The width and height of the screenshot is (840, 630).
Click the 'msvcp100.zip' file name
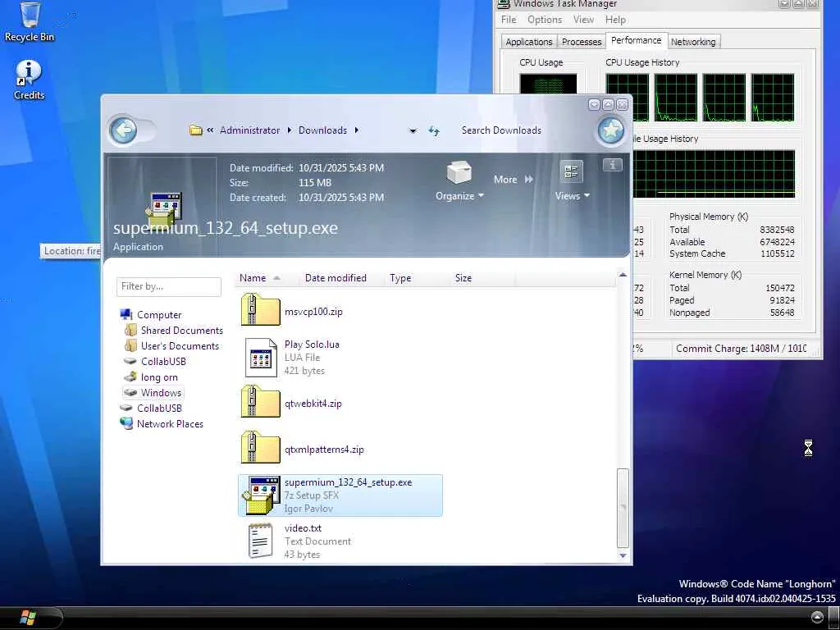click(313, 311)
